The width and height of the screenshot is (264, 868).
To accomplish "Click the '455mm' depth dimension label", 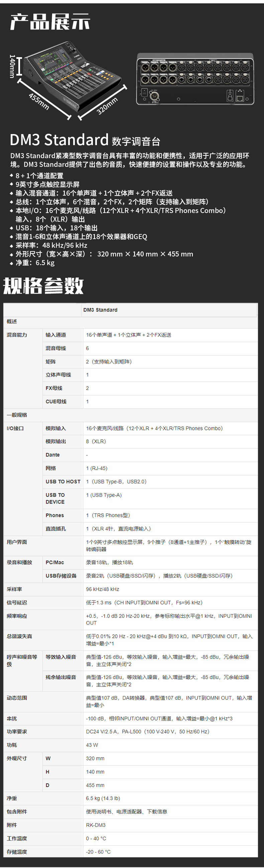I will [x=39, y=102].
